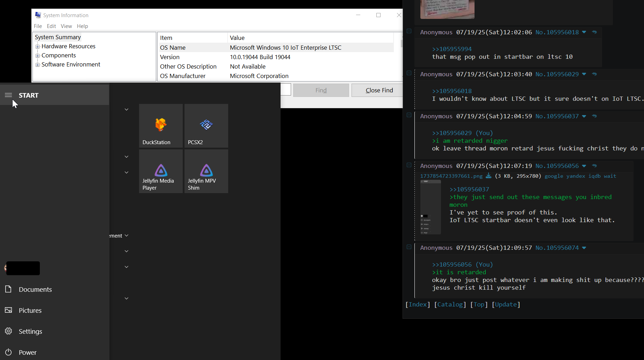Follow the [Index] link
This screenshot has width=644, height=360.
tap(418, 304)
